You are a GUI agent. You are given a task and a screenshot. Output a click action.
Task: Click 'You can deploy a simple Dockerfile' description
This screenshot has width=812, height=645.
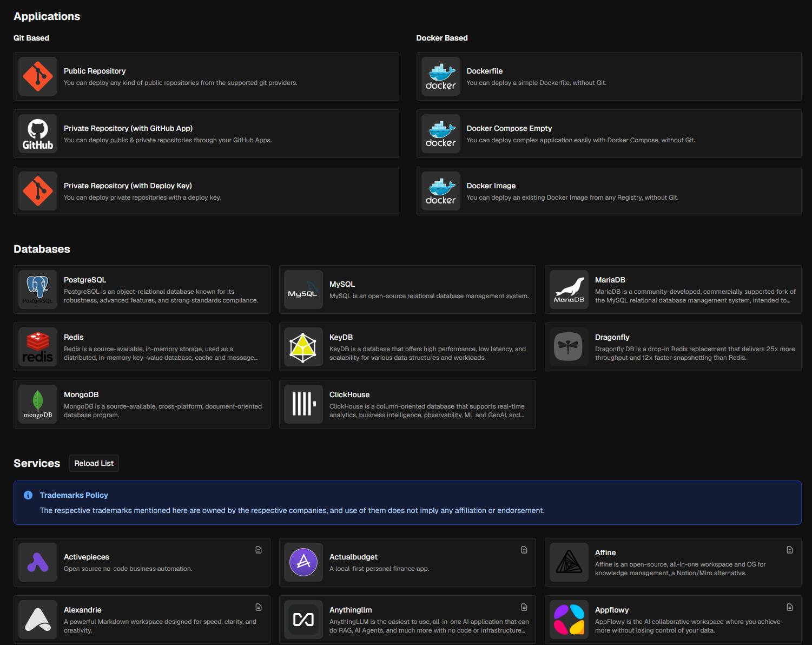[x=537, y=83]
